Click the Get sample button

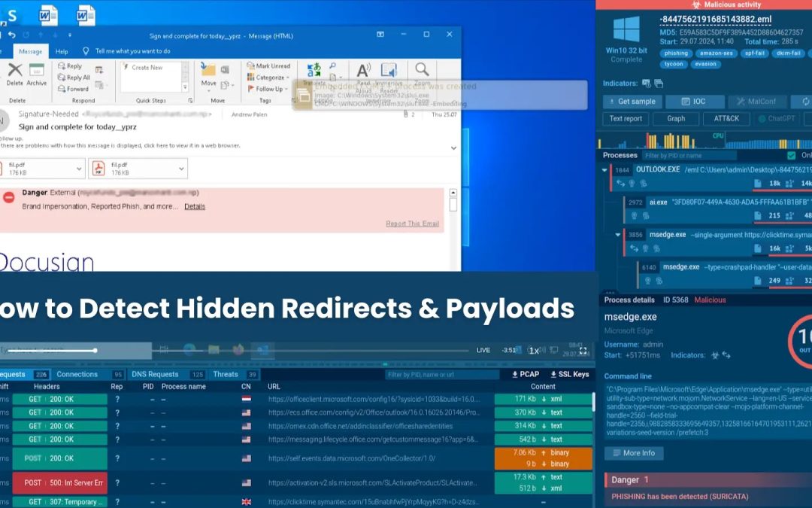point(632,102)
